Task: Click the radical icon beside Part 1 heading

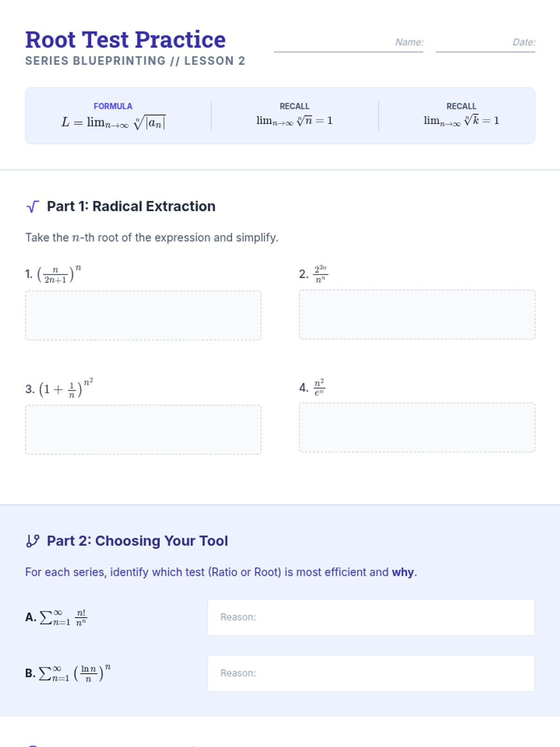Action: point(32,206)
